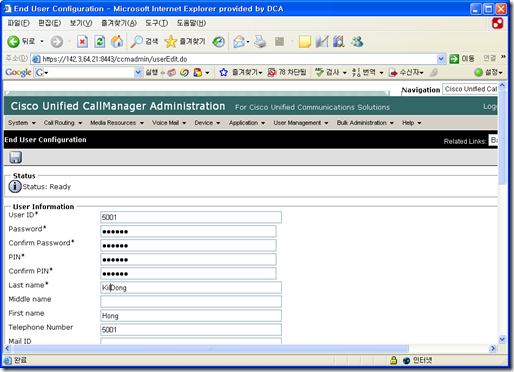This screenshot has height=372, width=514.
Task: Click the Internet zone globe in status bar
Action: 406,360
